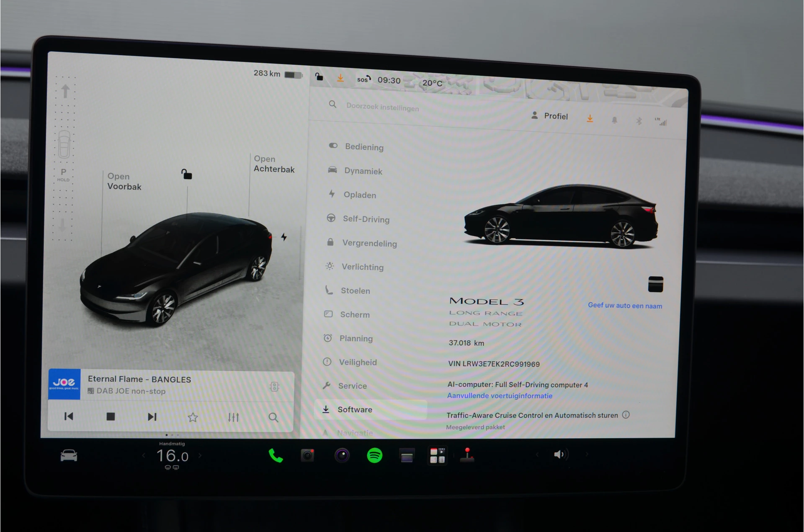Tap the orange download icon beside Profiel
804x532 pixels.
(590, 119)
